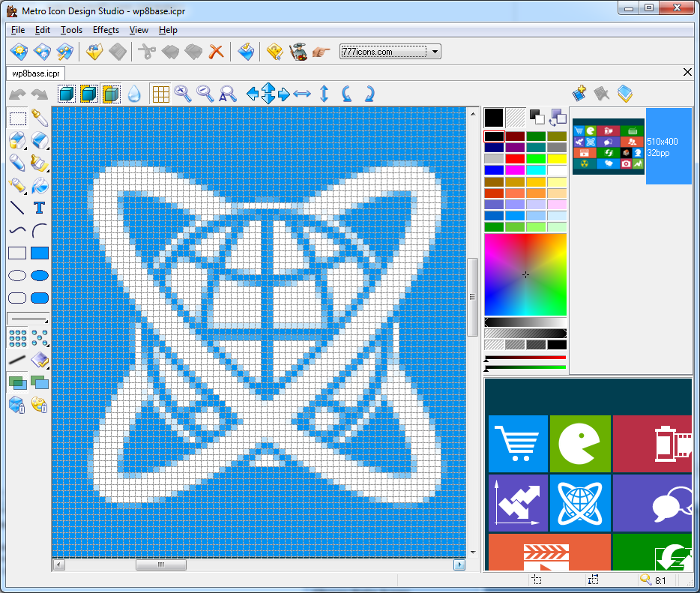Switch to the wp8base.icpr tab

coord(36,73)
